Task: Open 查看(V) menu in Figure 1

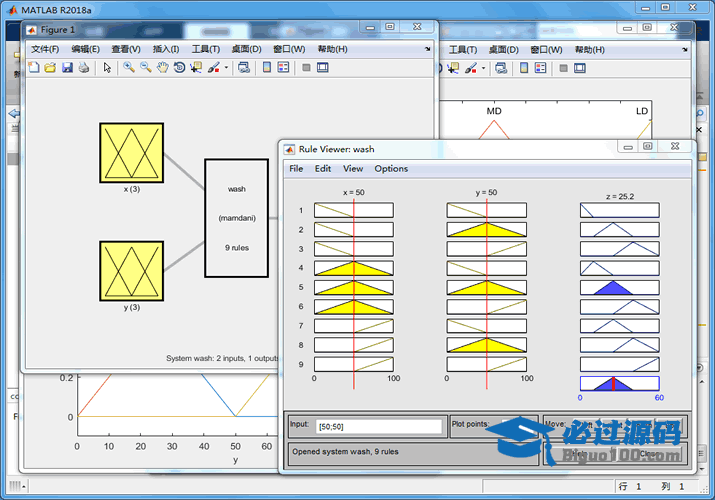Action: click(126, 49)
